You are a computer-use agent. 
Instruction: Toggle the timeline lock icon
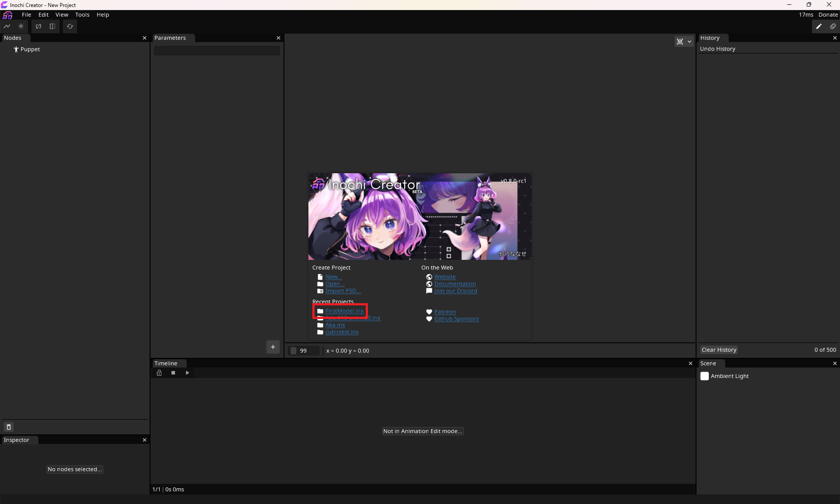tap(159, 373)
